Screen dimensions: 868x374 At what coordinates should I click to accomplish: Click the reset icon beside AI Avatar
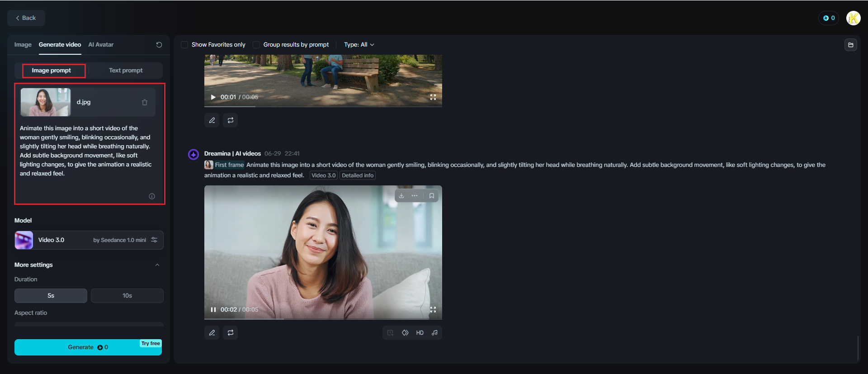coord(159,45)
